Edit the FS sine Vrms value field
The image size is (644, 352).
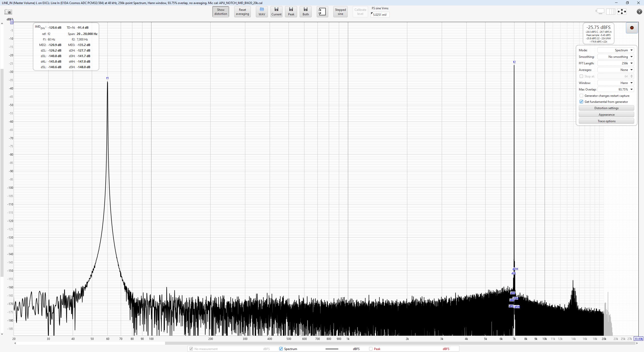coord(380,15)
